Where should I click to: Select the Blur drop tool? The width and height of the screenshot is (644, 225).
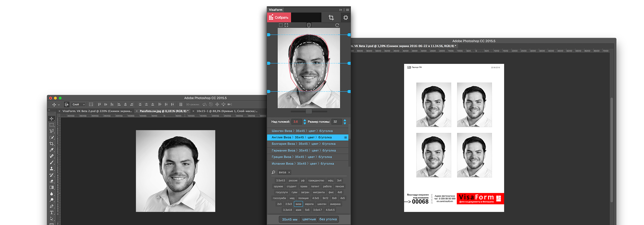point(51,194)
